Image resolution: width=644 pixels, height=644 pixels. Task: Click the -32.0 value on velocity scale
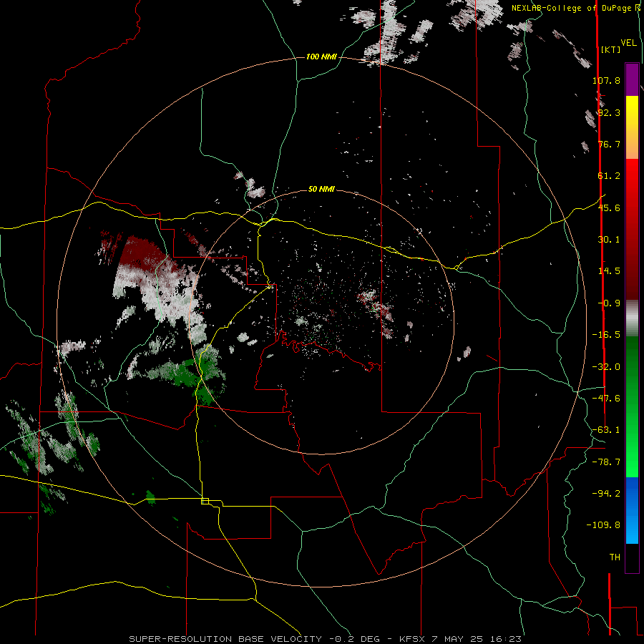[x=606, y=367]
